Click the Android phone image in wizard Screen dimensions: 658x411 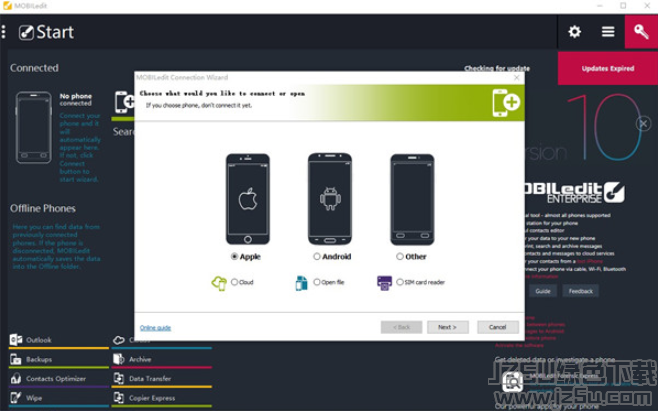point(330,199)
